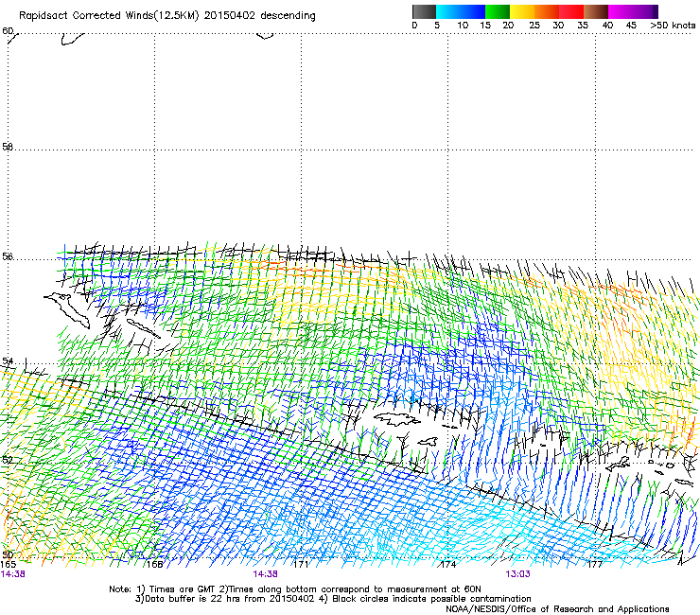Click the purple time '13:03'
Screen dimensions: 700x615
(x=517, y=574)
